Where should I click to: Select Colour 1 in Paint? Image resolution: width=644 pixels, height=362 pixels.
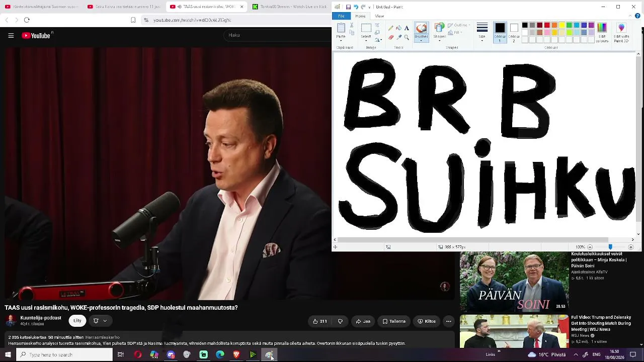[500, 33]
